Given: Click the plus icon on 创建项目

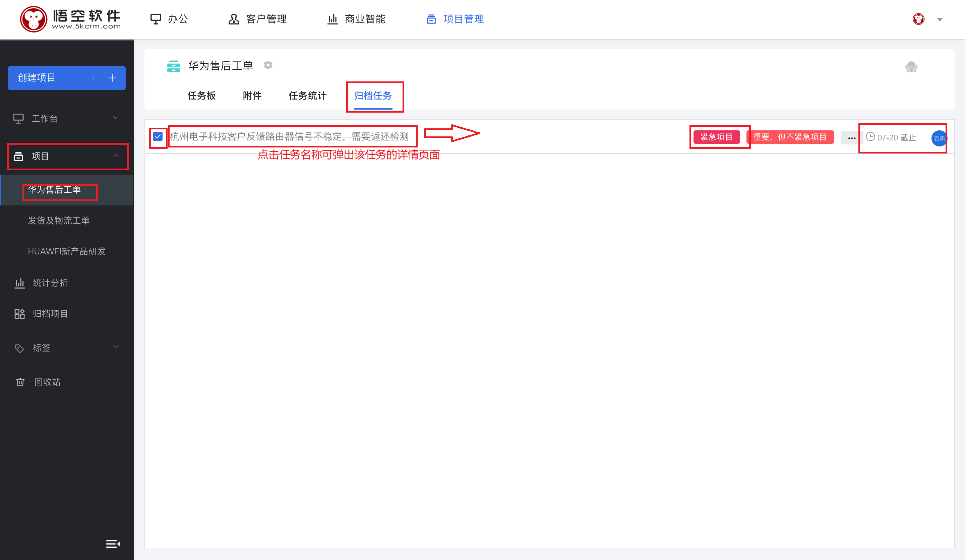Looking at the screenshot, I should pyautogui.click(x=112, y=78).
